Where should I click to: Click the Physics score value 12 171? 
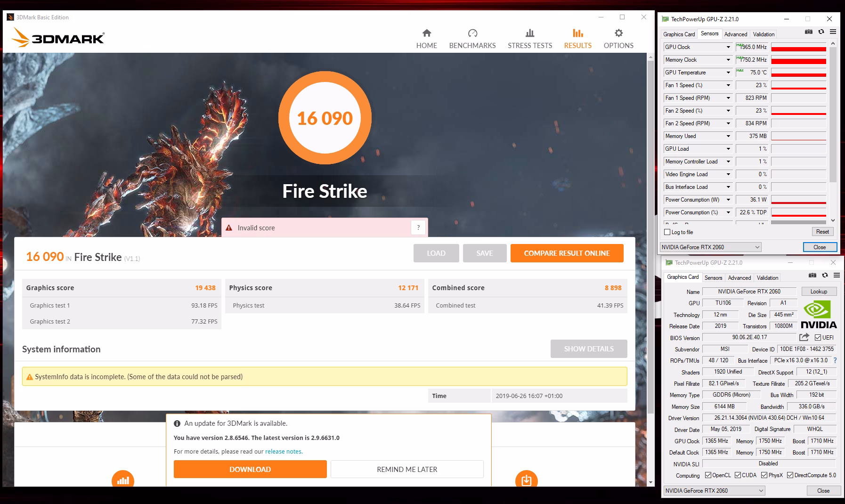(x=408, y=288)
